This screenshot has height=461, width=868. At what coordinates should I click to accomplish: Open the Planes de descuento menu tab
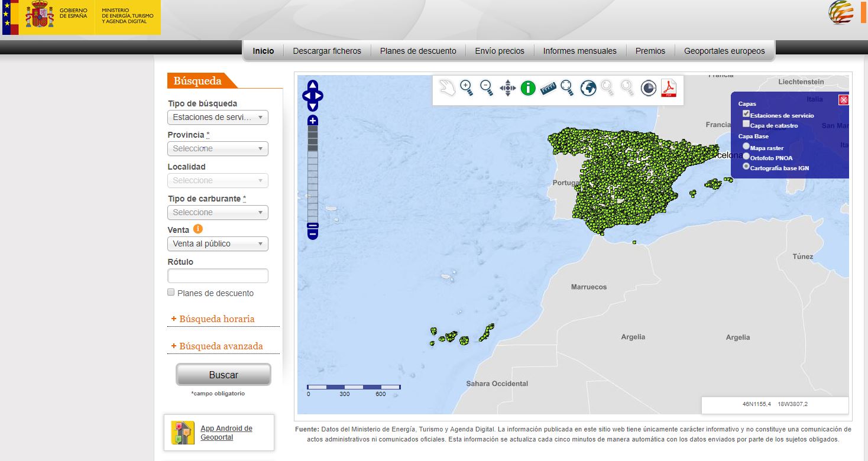[418, 51]
